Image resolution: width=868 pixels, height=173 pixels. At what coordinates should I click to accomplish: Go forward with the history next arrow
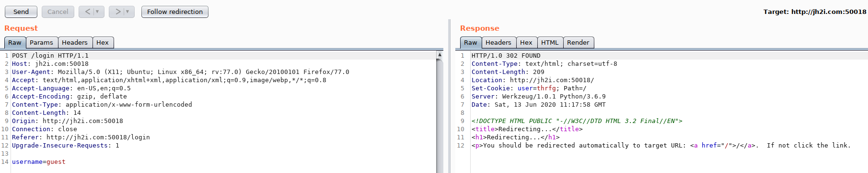117,12
